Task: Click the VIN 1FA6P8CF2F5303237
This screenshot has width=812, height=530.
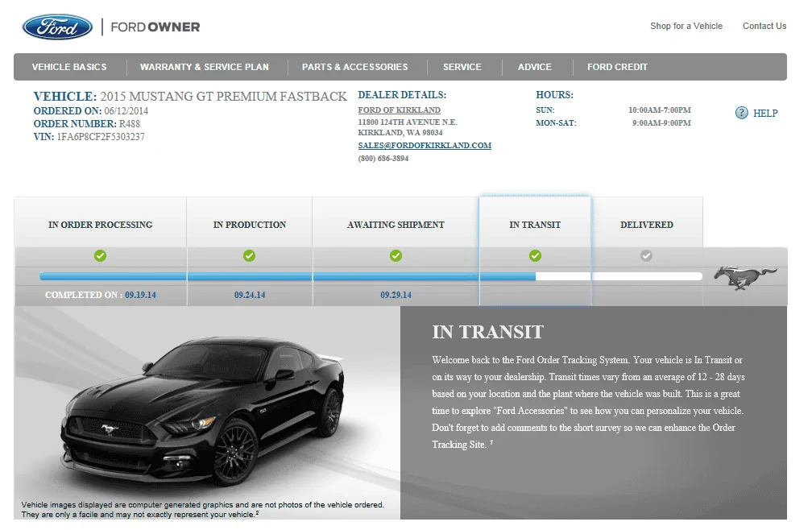Action: tap(101, 137)
